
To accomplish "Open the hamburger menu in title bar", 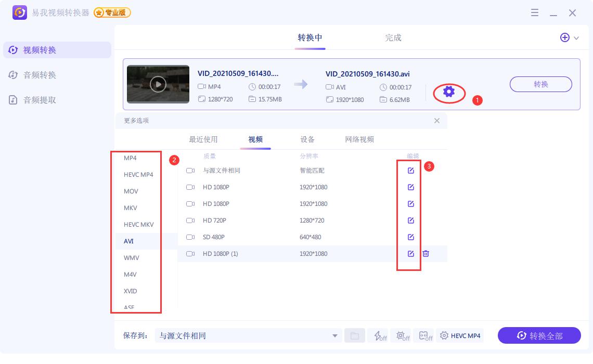I will 535,12.
